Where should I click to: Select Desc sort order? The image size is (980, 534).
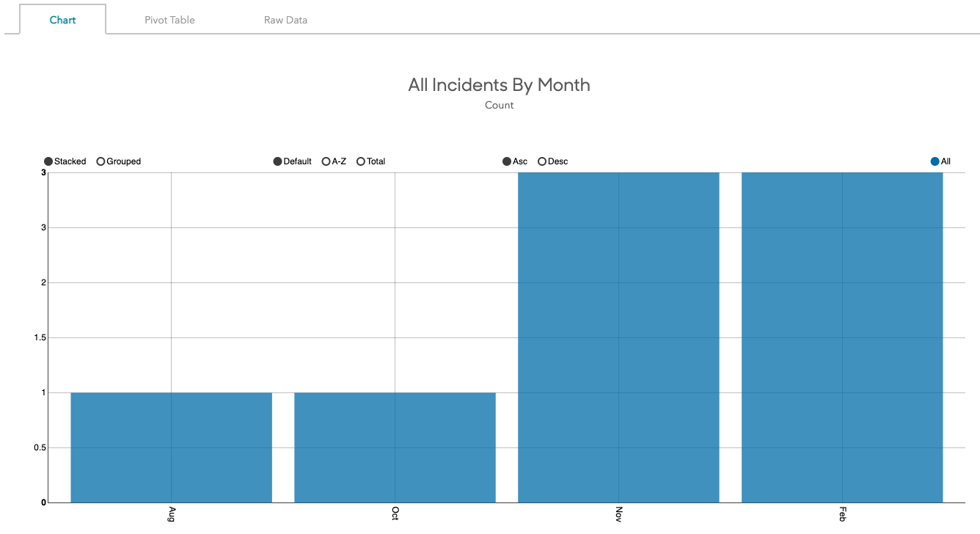tap(553, 161)
